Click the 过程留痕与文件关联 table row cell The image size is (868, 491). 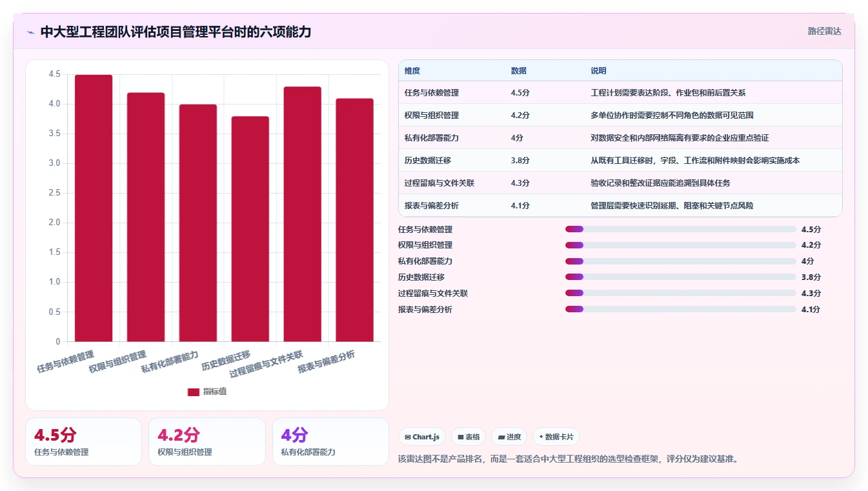click(x=439, y=183)
